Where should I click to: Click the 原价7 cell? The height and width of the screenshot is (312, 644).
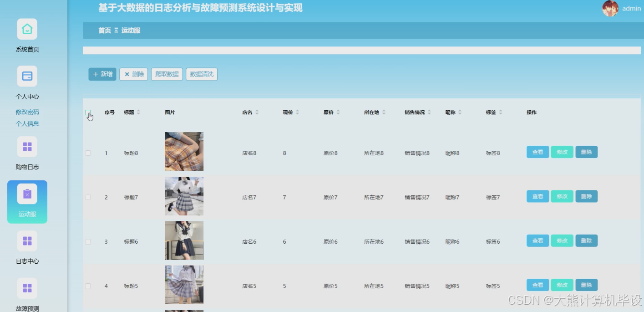pos(330,197)
